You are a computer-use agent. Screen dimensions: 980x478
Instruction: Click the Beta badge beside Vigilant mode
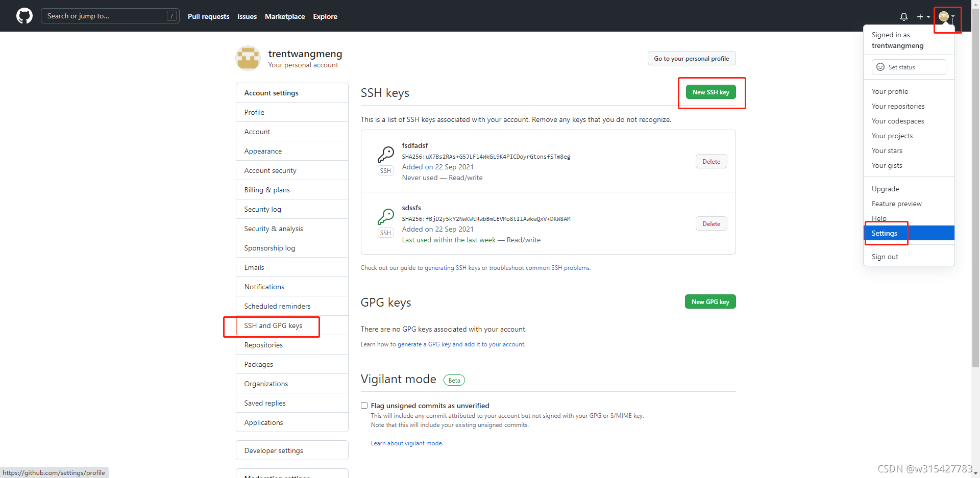click(454, 380)
